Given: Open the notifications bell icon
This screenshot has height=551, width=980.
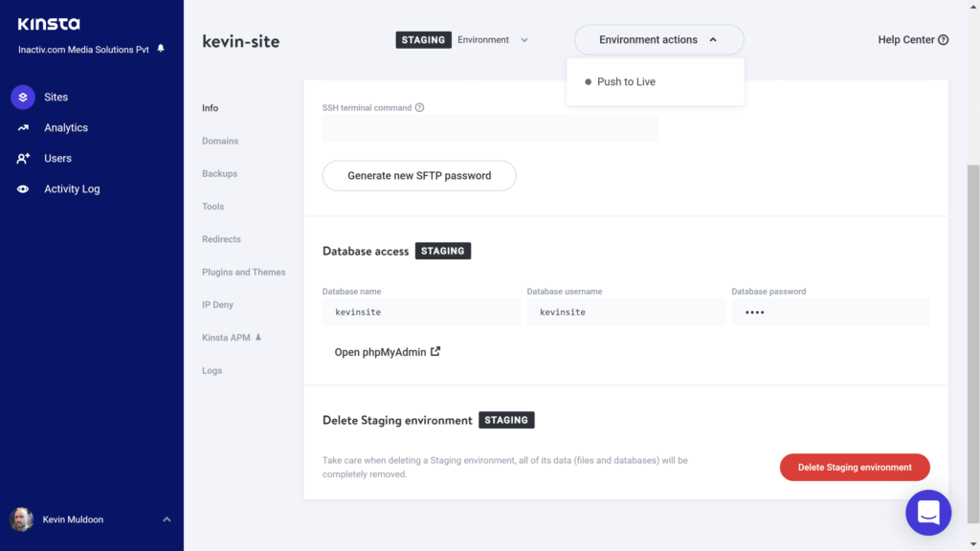Looking at the screenshot, I should 161,49.
